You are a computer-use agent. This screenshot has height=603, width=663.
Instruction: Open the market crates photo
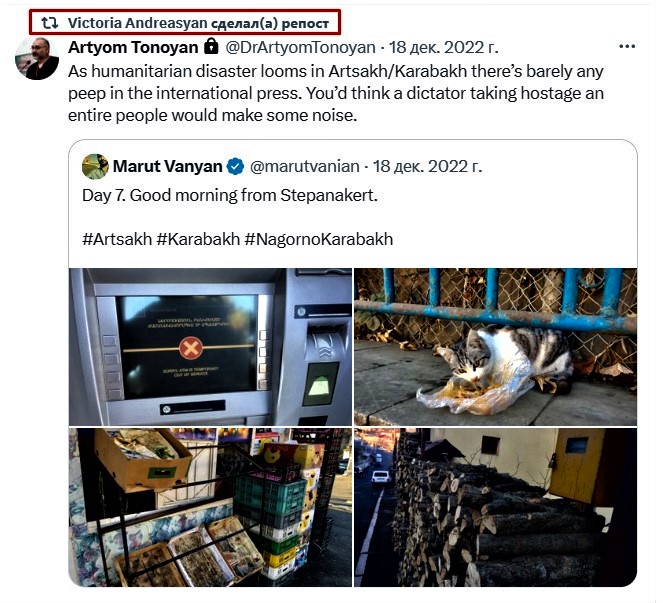coord(211,507)
